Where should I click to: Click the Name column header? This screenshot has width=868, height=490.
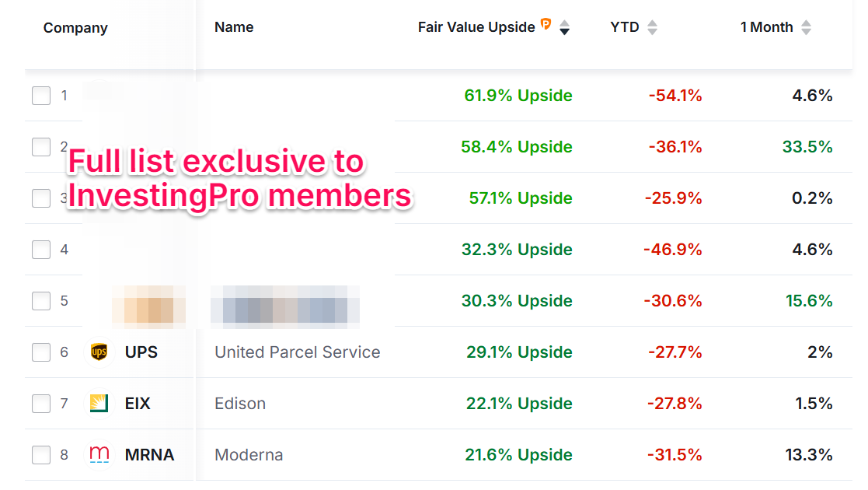[x=234, y=27]
